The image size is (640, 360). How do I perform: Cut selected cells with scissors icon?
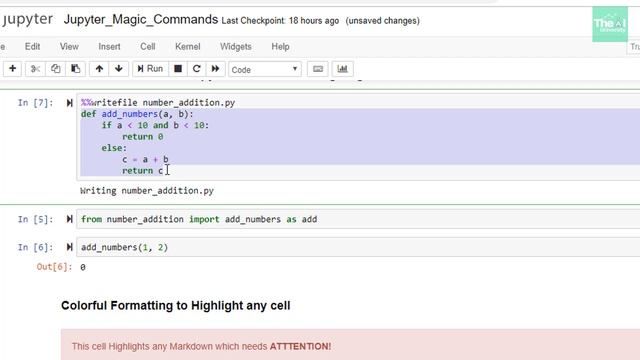click(x=35, y=69)
